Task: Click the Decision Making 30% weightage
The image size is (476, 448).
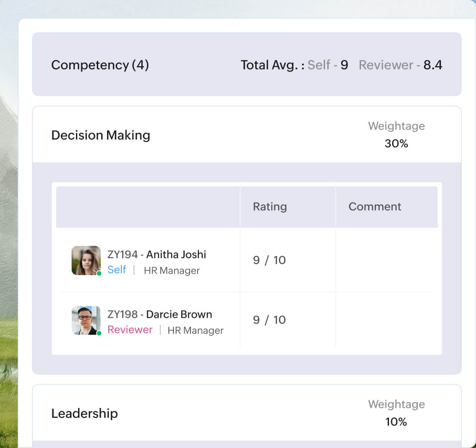Action: [397, 144]
